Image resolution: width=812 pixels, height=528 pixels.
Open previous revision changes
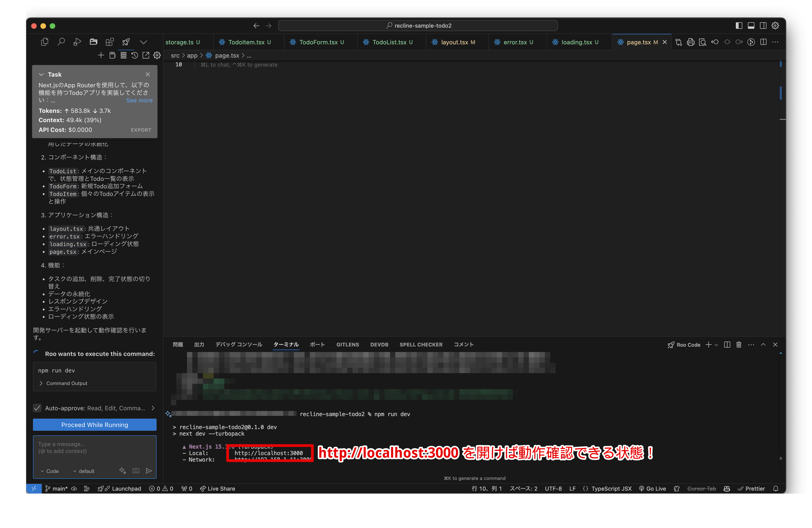point(715,42)
